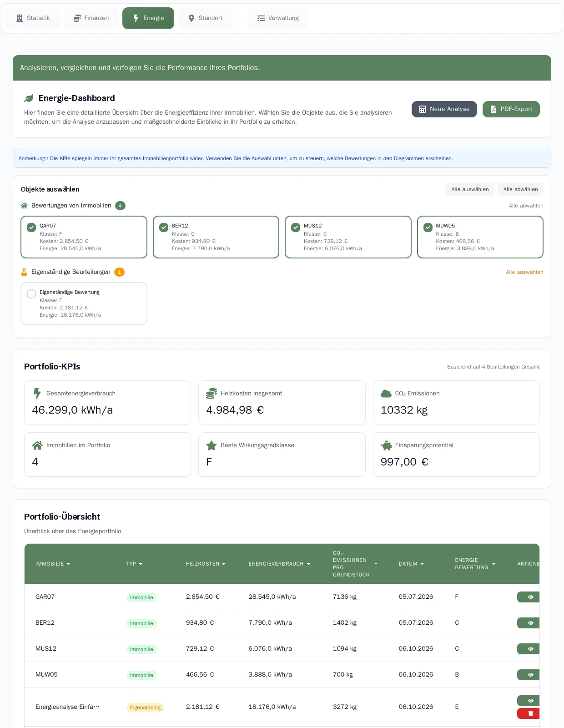Click Eigenständig tag in Energieanalyse row
564x728 pixels.
tap(145, 708)
